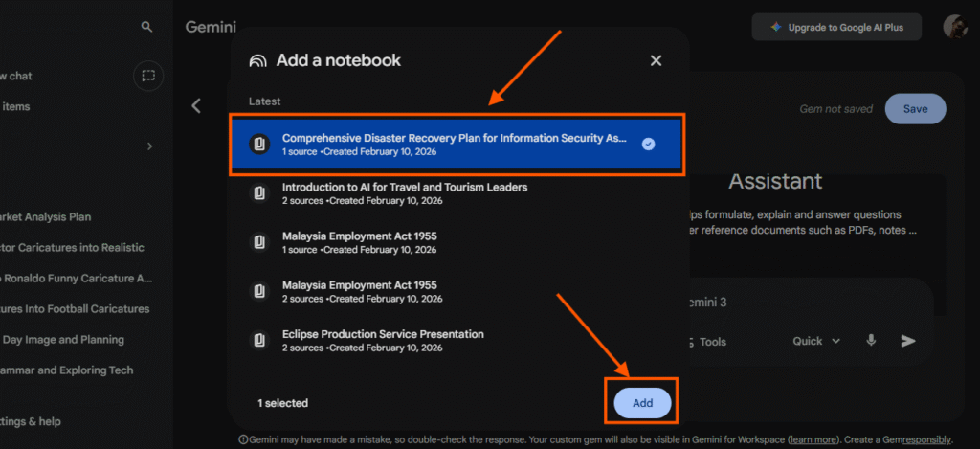Expand the sidebar chevron arrow

(x=149, y=146)
